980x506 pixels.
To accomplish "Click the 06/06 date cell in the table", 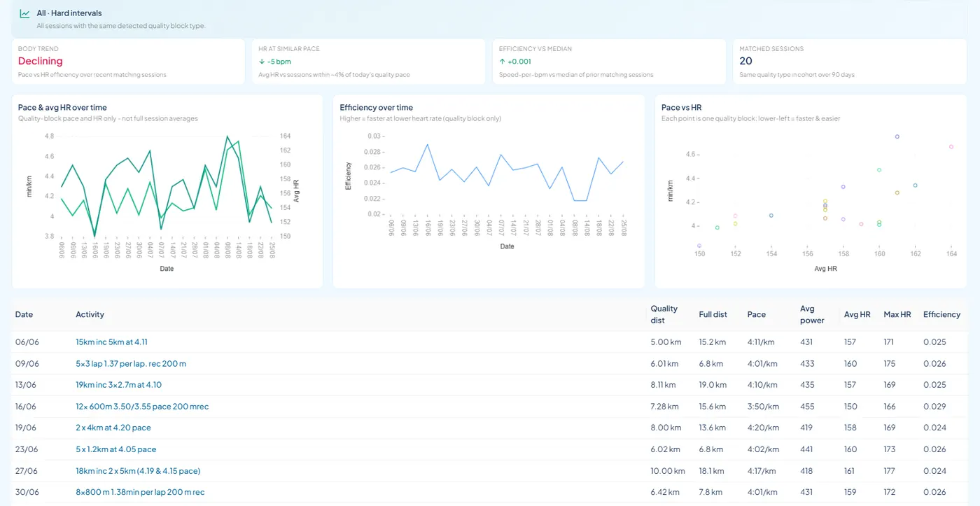I will [27, 342].
